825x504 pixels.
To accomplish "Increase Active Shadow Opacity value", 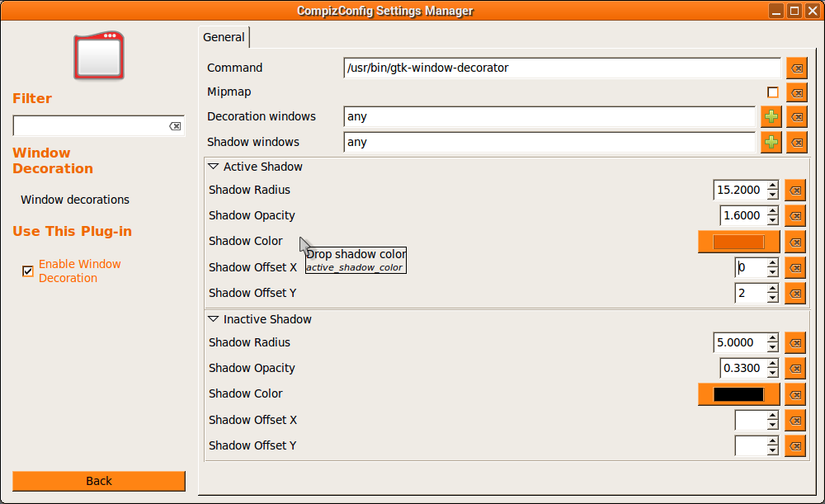I will [772, 211].
